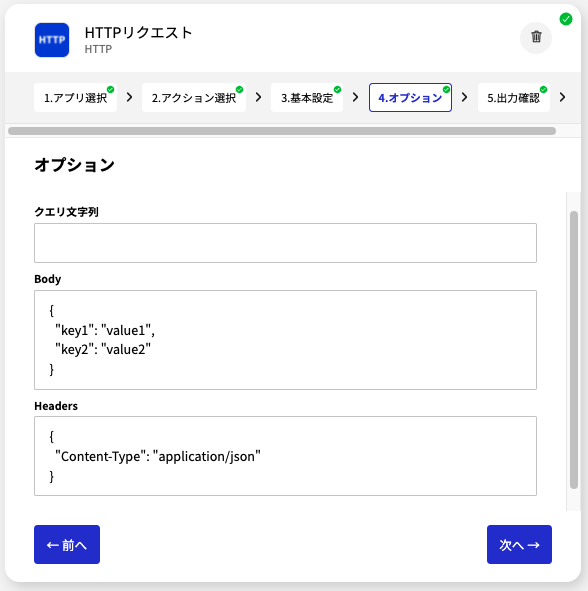Click chevron arrow after 5.出力確認
Viewport: 588px width, 591px height.
click(562, 97)
